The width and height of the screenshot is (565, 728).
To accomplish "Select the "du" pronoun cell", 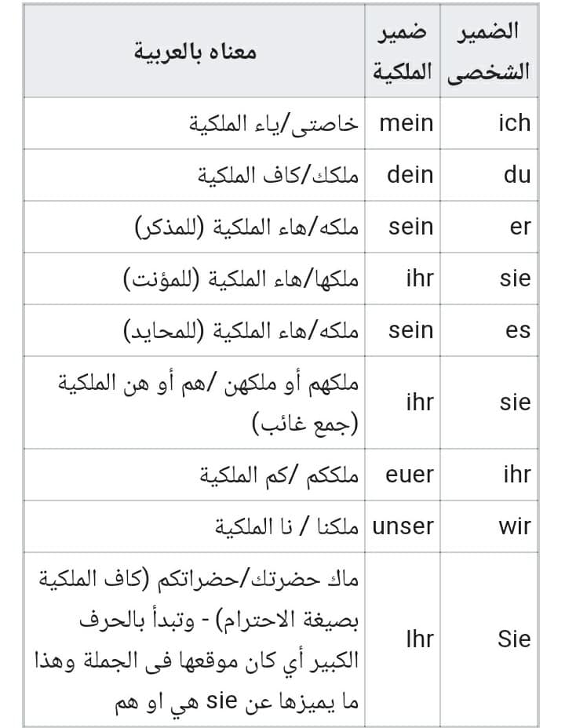I will click(x=490, y=175).
